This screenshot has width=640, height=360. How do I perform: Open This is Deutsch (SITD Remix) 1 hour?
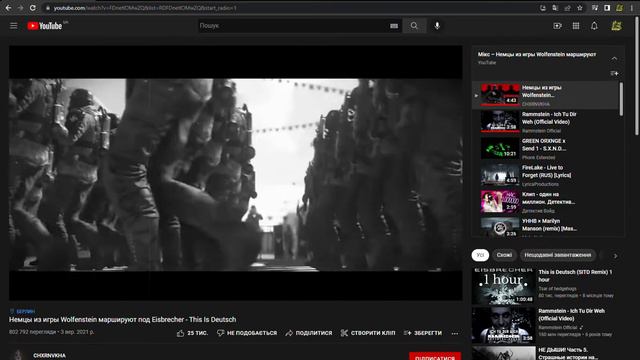547,286
